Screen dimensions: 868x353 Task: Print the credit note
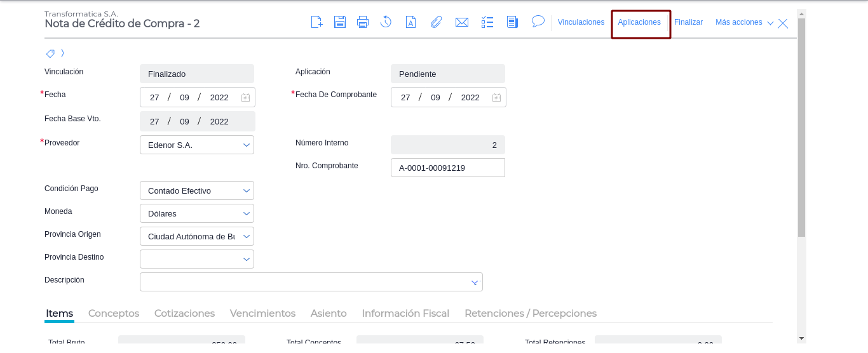363,22
